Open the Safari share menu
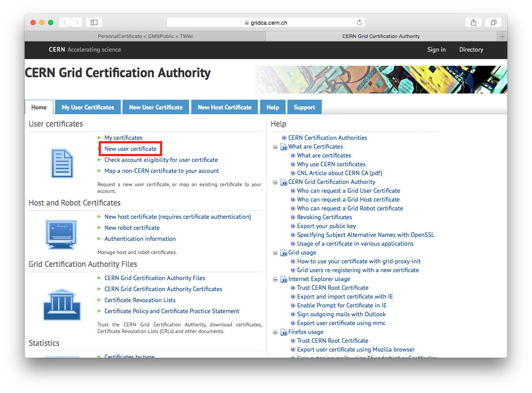This screenshot has height=393, width=532. coord(473,22)
